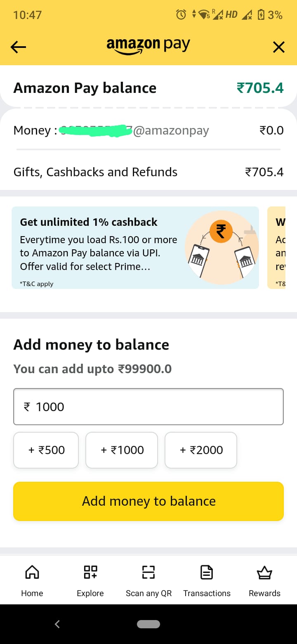Tap the *T&C apply link on cashback card
Viewport: 297px width, 644px height.
click(37, 284)
